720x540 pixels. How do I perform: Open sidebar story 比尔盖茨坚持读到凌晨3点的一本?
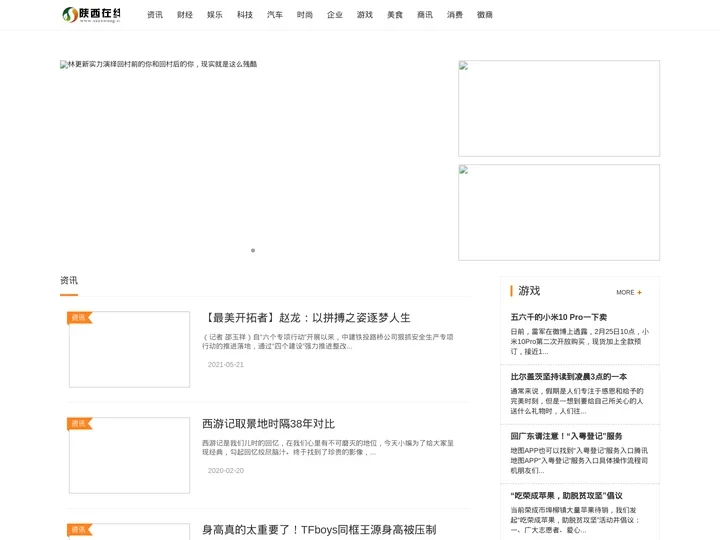coord(568,377)
